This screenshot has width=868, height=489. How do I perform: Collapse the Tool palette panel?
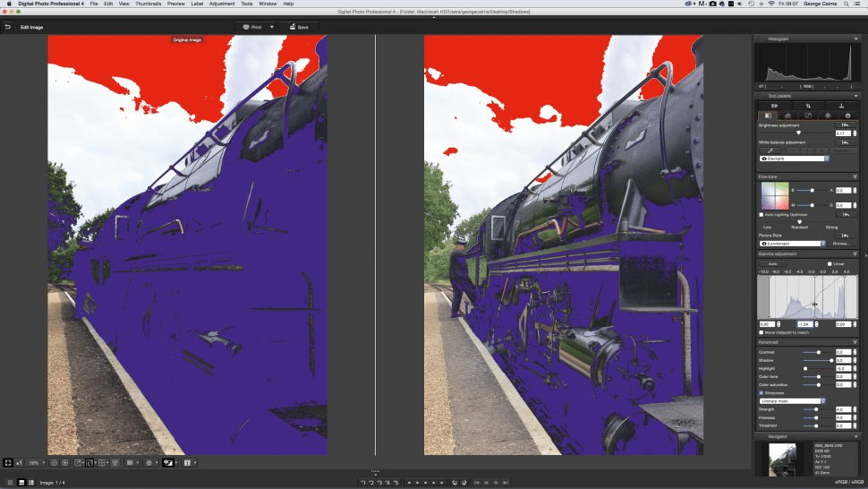pyautogui.click(x=855, y=96)
